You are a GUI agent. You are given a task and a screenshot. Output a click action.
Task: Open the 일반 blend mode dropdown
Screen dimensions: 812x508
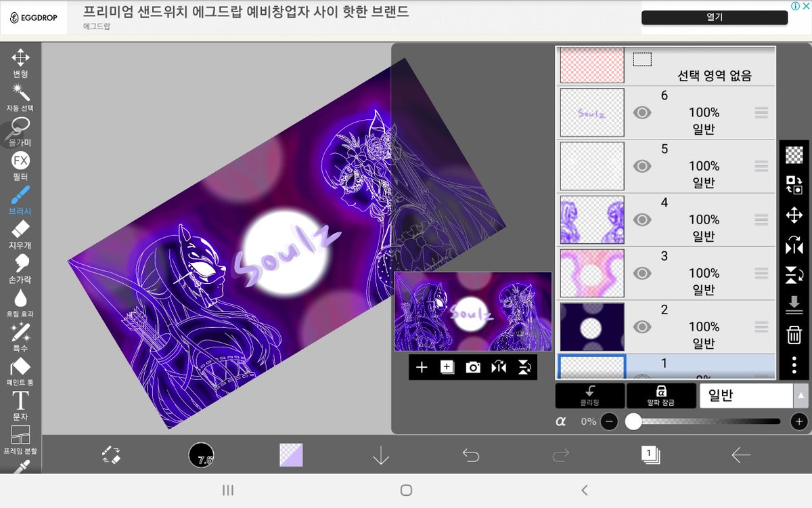coord(746,396)
